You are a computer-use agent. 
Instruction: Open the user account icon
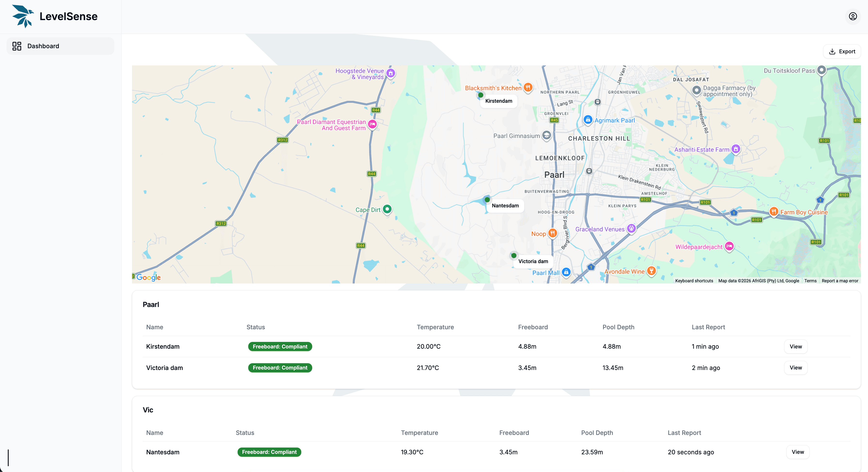[853, 16]
